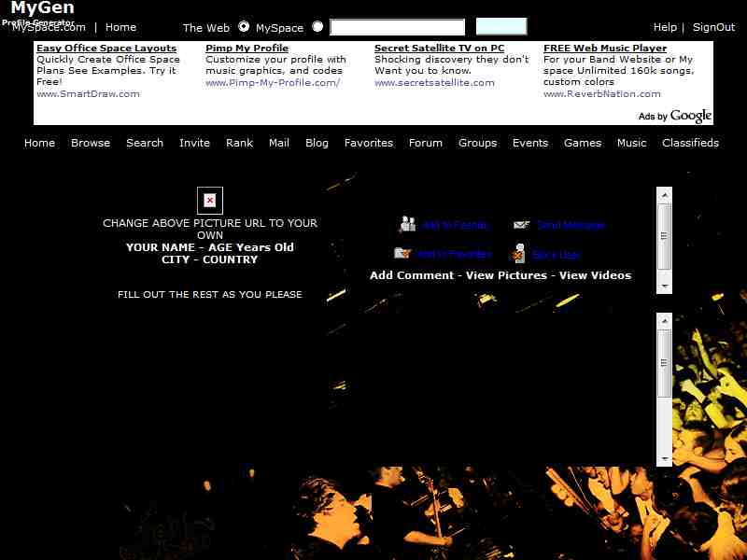Click the SignOut link

(x=713, y=27)
